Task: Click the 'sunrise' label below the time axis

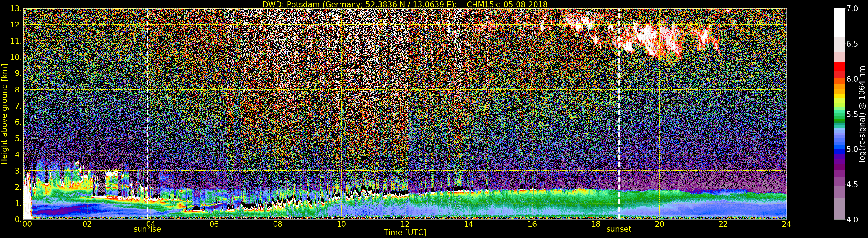Action: click(147, 229)
